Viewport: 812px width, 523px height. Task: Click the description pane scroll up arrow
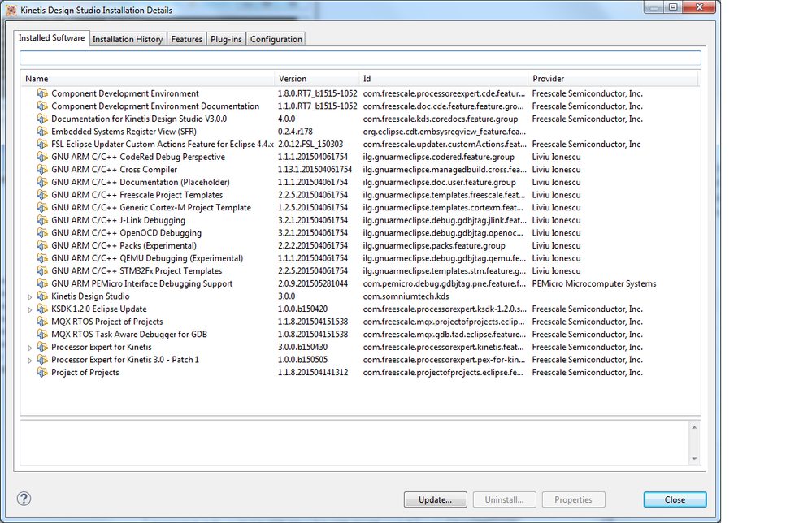click(694, 427)
